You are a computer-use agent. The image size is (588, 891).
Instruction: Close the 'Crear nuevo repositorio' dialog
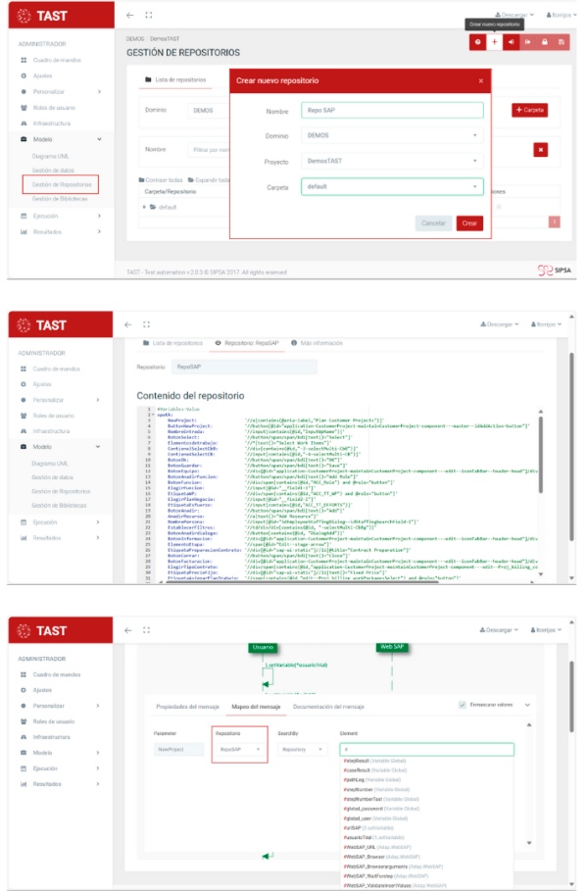(x=480, y=80)
